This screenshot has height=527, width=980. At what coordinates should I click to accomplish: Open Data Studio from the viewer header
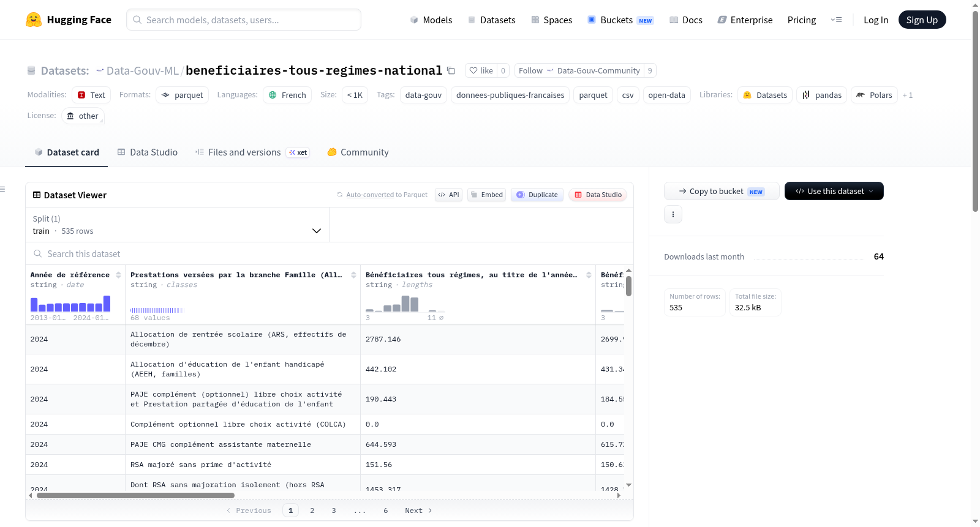[598, 195]
